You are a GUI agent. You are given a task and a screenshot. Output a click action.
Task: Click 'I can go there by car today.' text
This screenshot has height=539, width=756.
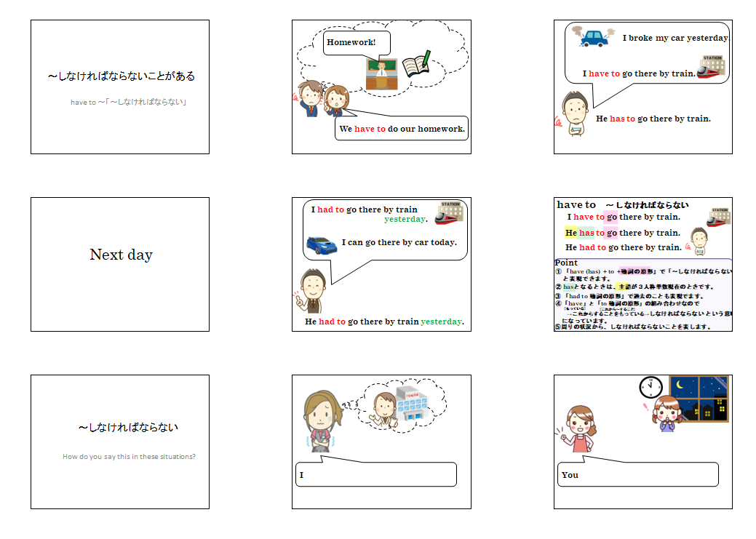(399, 242)
